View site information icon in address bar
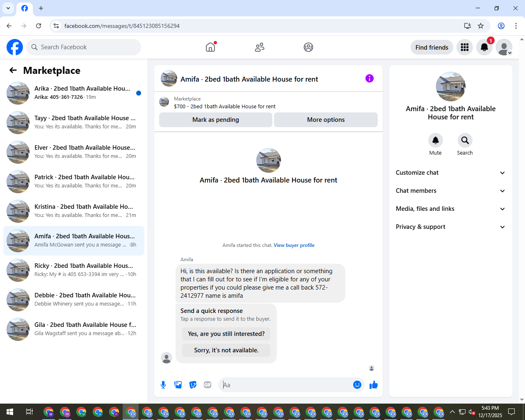 (56, 26)
